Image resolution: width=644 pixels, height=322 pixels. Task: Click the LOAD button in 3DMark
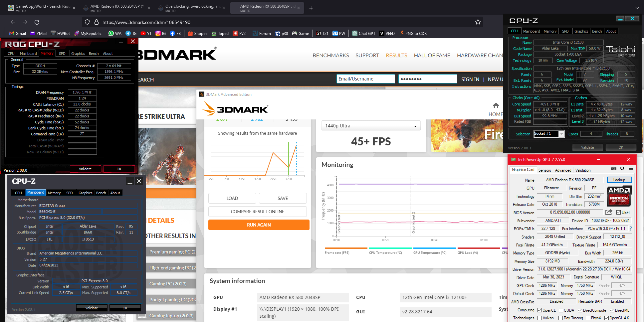pyautogui.click(x=232, y=198)
